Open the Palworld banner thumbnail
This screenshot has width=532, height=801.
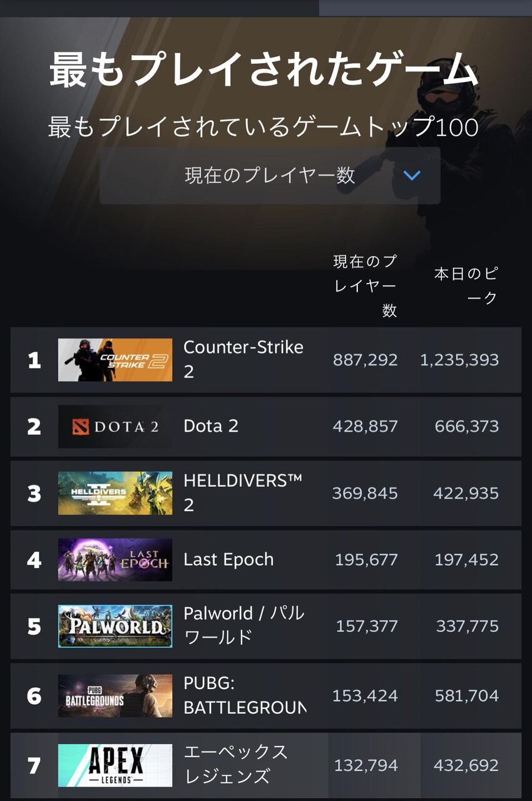pyautogui.click(x=115, y=626)
